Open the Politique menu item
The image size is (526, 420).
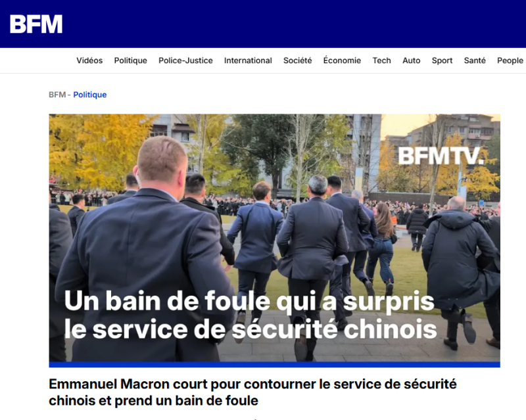130,60
